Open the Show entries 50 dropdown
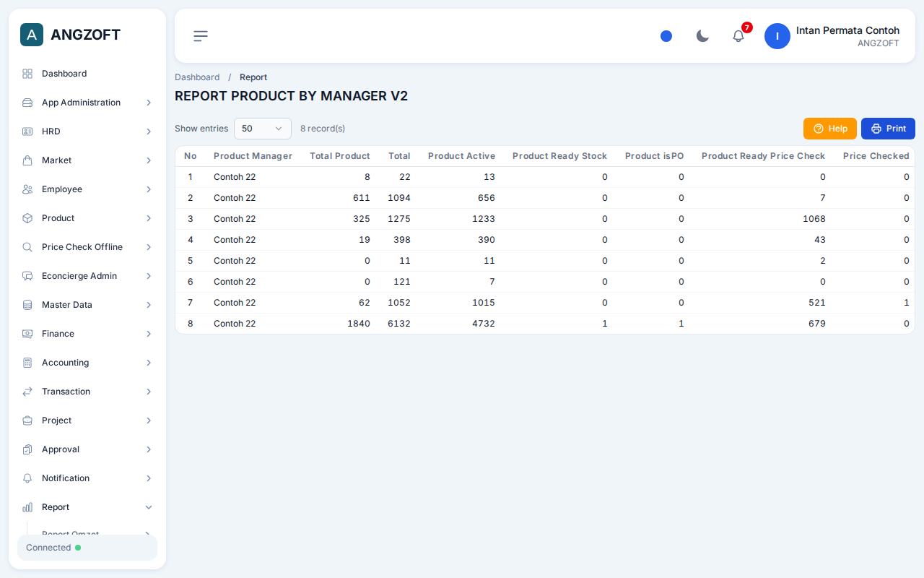This screenshot has height=578, width=924. (263, 129)
